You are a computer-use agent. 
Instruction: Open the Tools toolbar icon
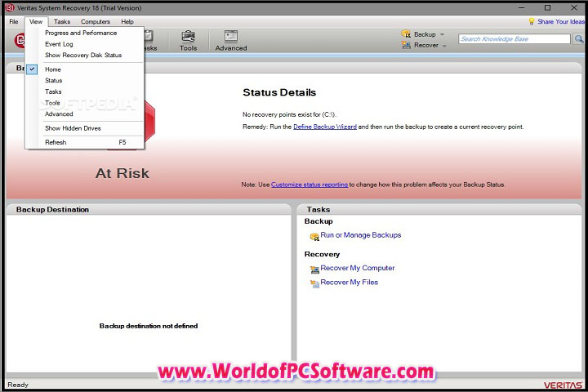tap(188, 41)
